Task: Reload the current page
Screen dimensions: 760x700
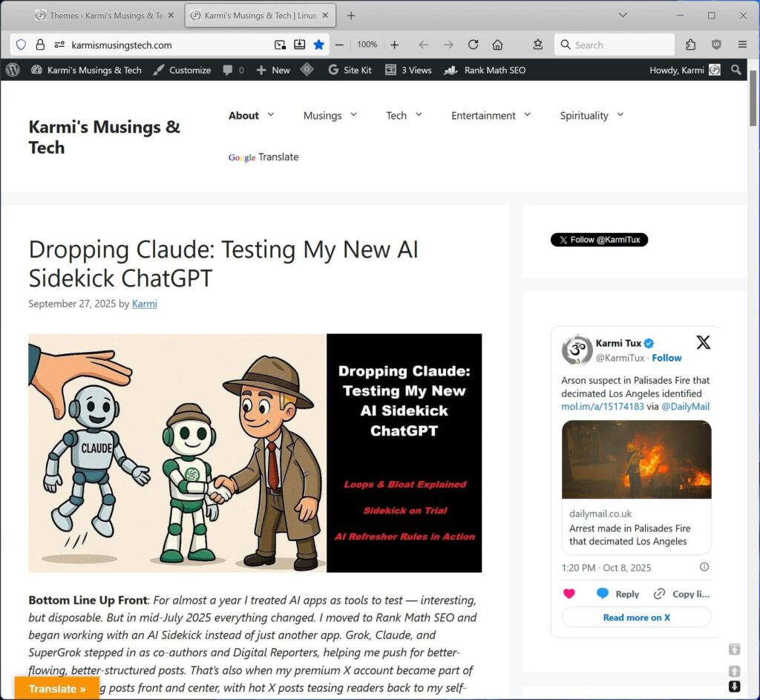Action: click(x=473, y=45)
